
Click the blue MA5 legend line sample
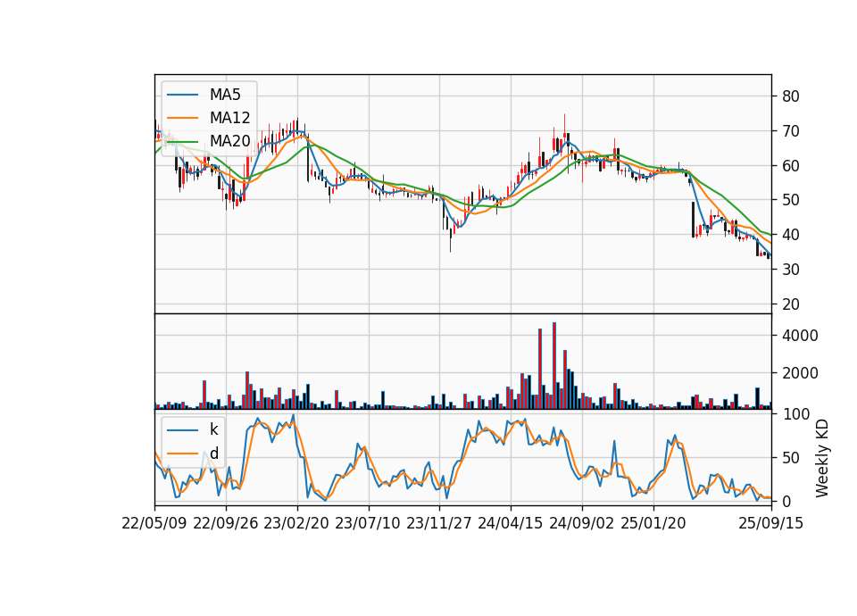pyautogui.click(x=182, y=95)
